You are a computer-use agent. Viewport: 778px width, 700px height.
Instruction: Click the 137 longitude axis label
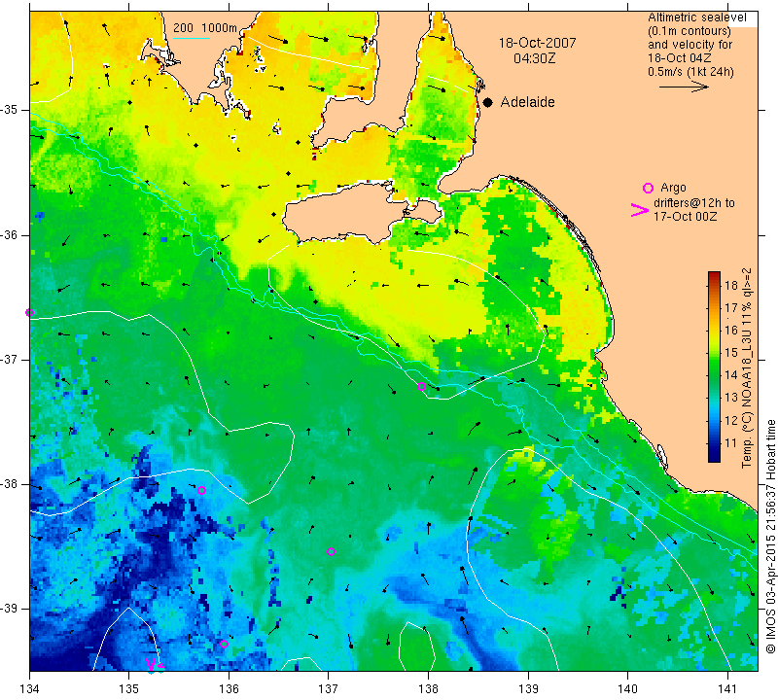328,689
